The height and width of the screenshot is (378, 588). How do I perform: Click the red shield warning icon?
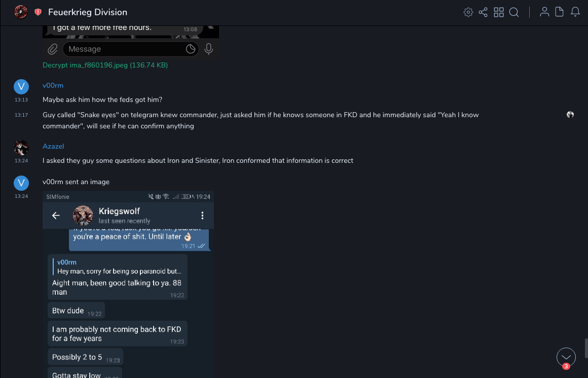click(x=38, y=12)
